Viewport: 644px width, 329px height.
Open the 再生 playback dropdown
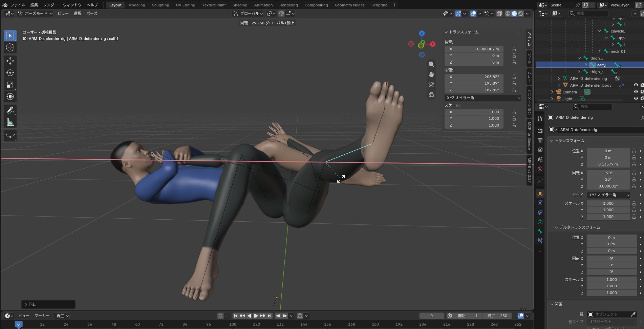(62, 316)
